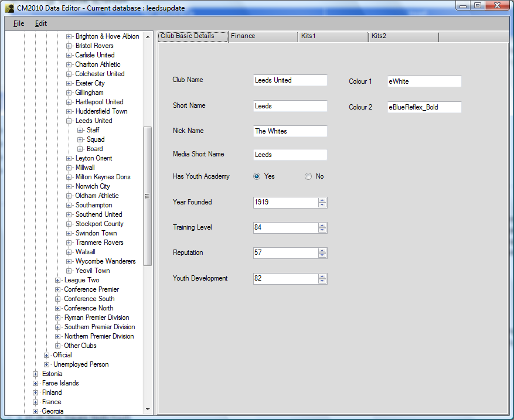514x420 pixels.
Task: Expand the Conference Premier node
Action: [x=57, y=289]
